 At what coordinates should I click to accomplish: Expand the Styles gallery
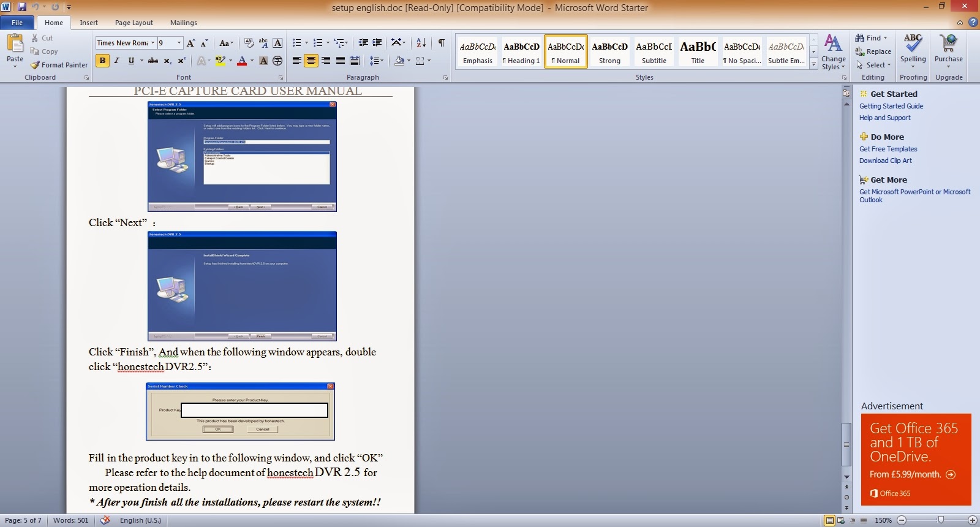813,64
